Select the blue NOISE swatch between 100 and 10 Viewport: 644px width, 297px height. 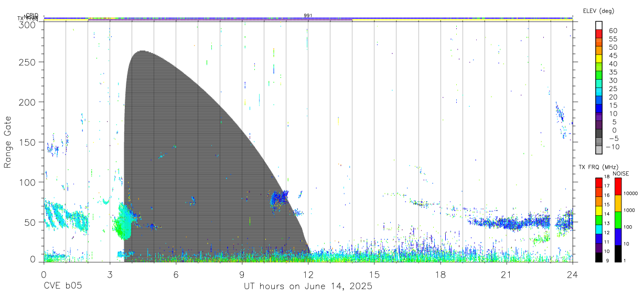pos(618,236)
